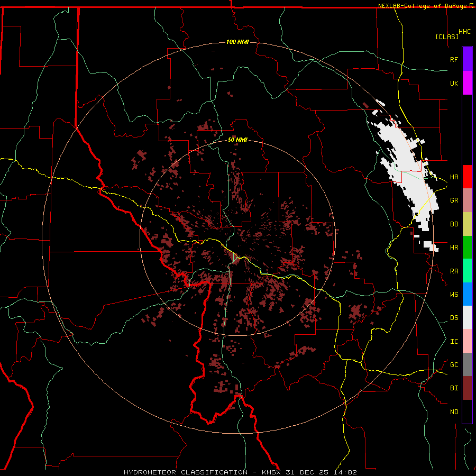Select the GR pink-brown legend swatch
476x476 pixels.
click(x=467, y=200)
